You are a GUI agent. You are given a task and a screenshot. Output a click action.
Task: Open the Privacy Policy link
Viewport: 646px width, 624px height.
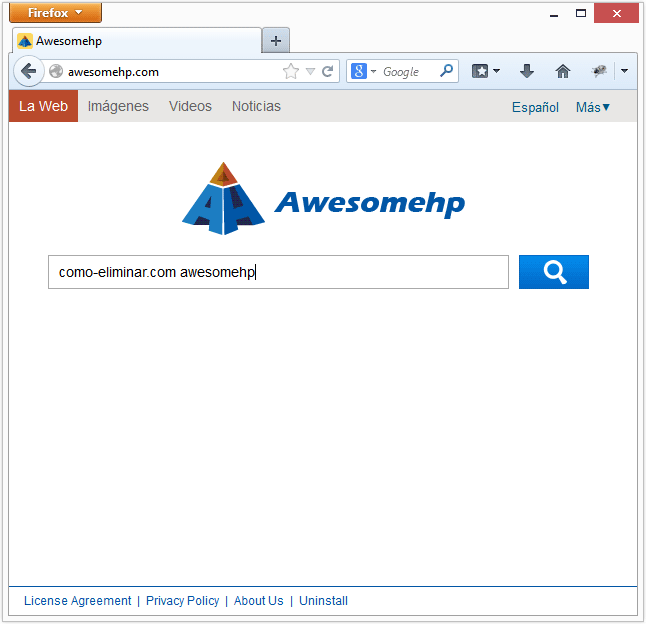tap(183, 601)
